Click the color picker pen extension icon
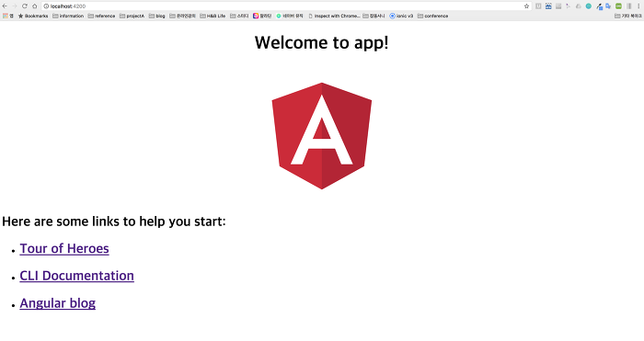The image size is (644, 341). [x=599, y=6]
